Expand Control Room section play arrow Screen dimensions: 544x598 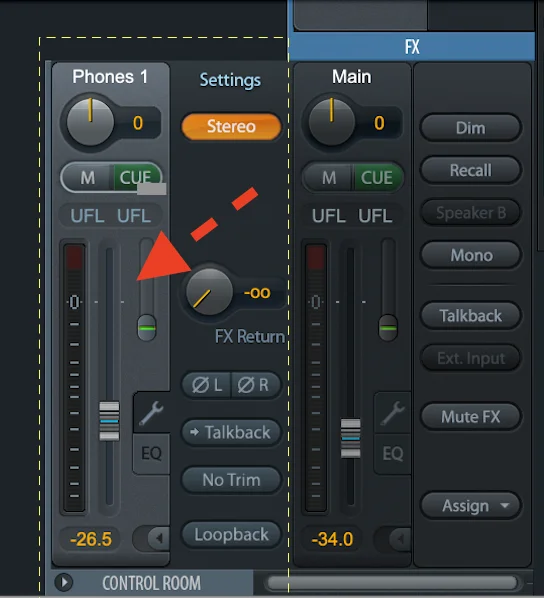click(63, 582)
